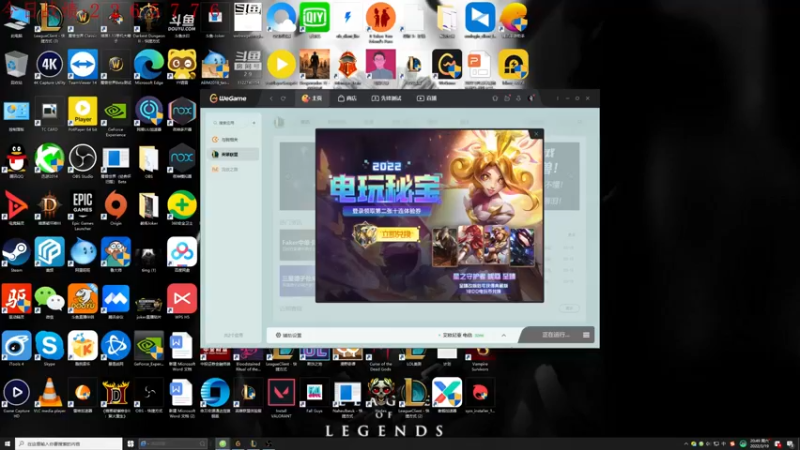Open WeChat desktop shortcut
Viewport: 800px width, 450px height.
(x=49, y=302)
